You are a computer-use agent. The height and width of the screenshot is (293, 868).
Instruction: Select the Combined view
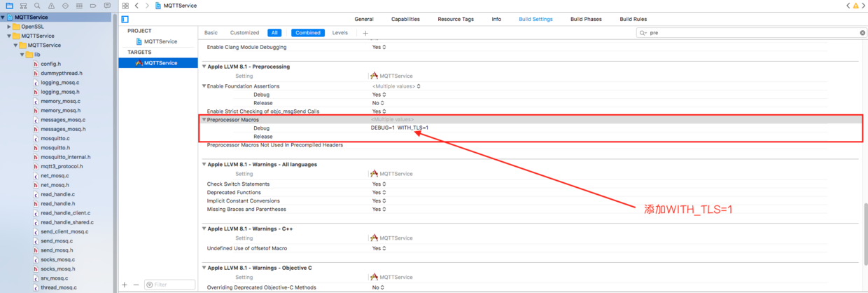tap(308, 33)
